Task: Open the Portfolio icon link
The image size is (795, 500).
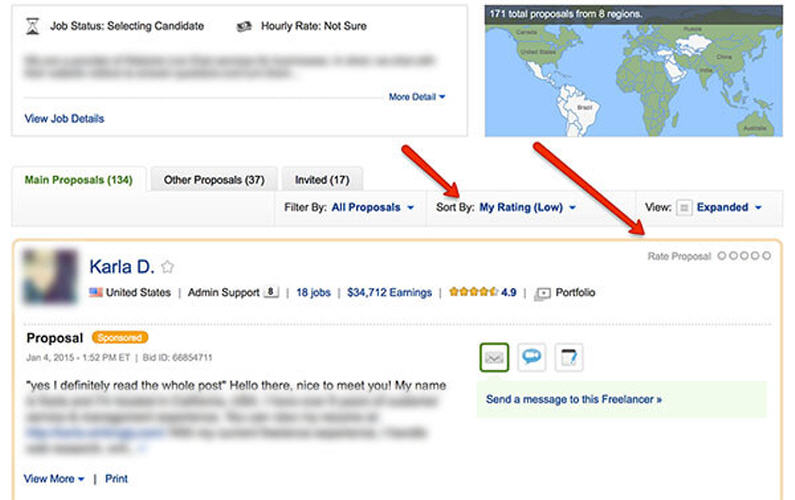Action: (x=543, y=293)
